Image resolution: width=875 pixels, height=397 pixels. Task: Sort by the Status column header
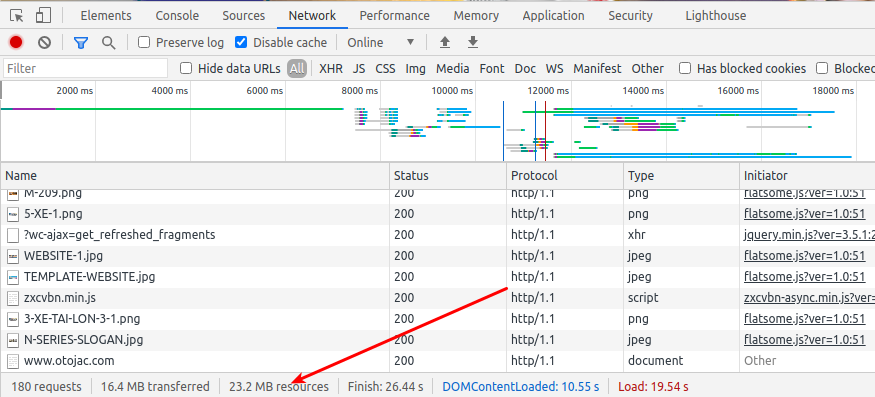448,176
